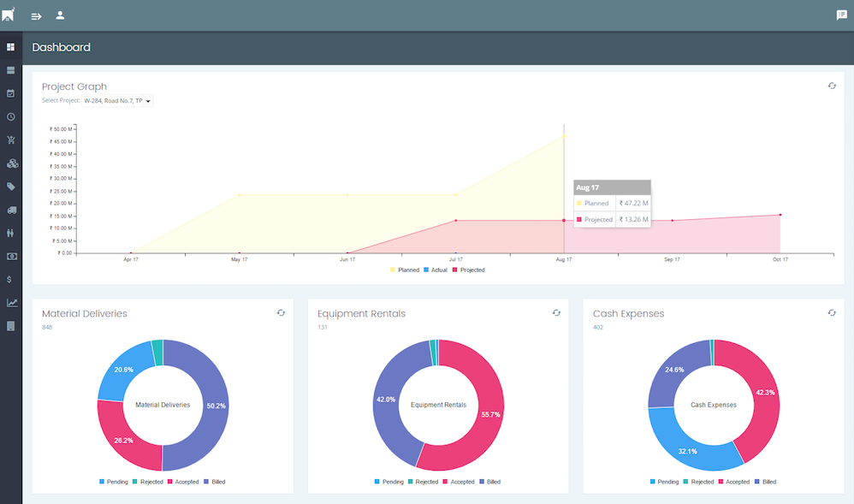Screen dimensions: 854x504
Task: Select the price tag icon in sidebar
Action: [11, 186]
